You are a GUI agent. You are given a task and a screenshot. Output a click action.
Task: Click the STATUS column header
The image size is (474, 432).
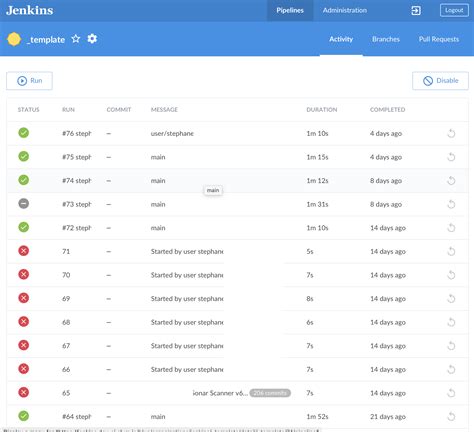(x=28, y=110)
